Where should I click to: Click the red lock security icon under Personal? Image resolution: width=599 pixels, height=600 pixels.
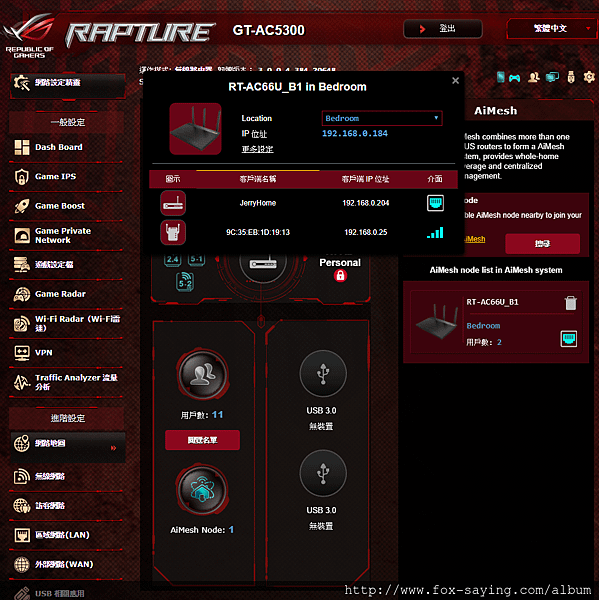(340, 276)
